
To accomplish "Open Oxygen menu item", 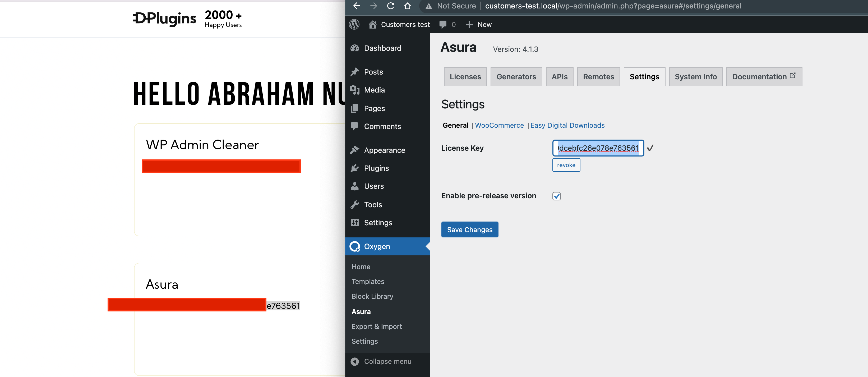I will (x=387, y=246).
